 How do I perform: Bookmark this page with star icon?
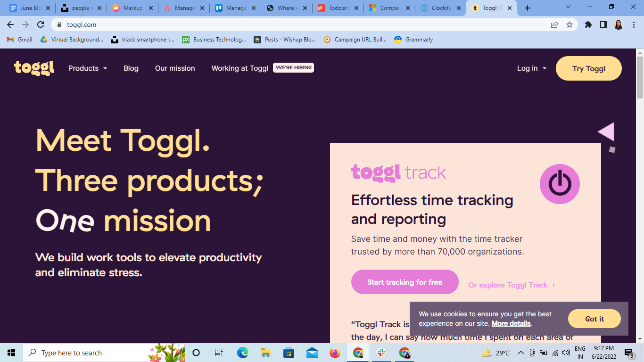click(x=570, y=25)
